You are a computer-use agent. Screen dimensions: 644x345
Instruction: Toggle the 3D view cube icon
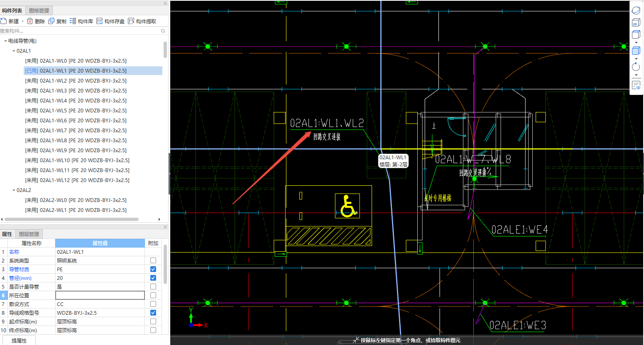636,23
